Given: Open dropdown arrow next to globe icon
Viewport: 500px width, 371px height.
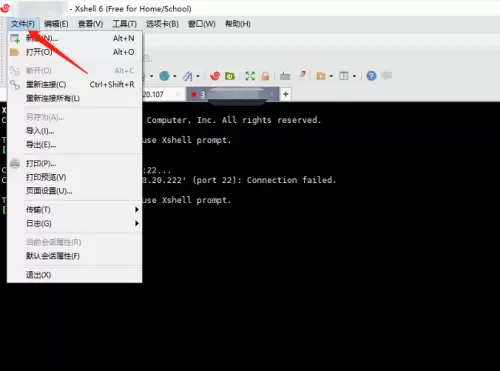Looking at the screenshot, I should [175, 76].
